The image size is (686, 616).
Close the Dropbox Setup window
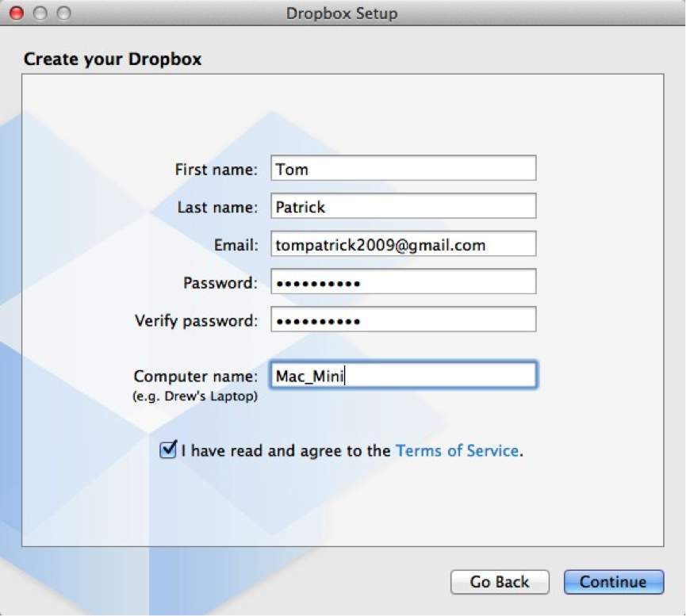17,13
